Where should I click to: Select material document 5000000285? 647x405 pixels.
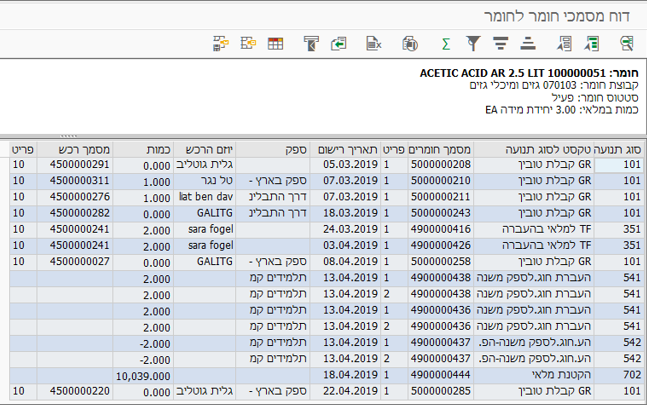pos(440,391)
